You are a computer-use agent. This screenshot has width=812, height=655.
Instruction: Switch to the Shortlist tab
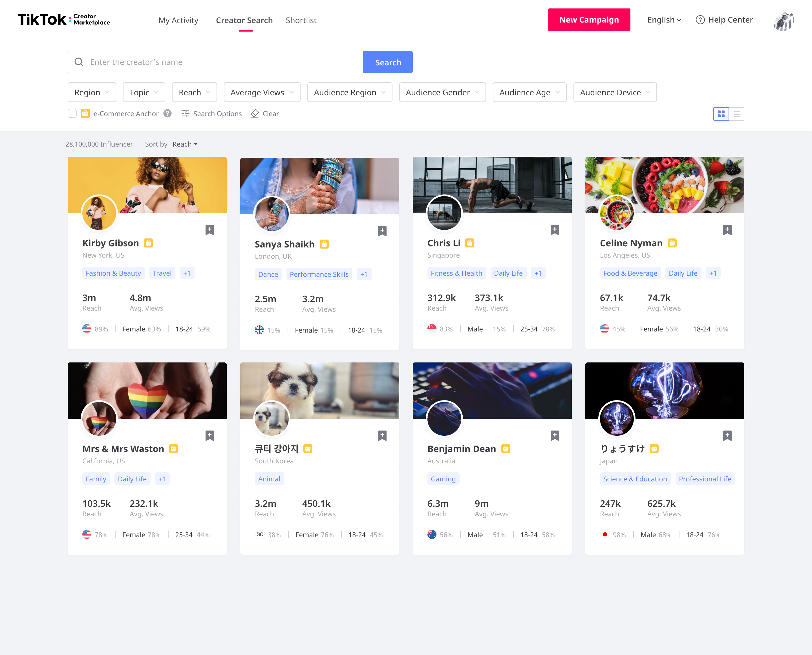click(x=300, y=20)
